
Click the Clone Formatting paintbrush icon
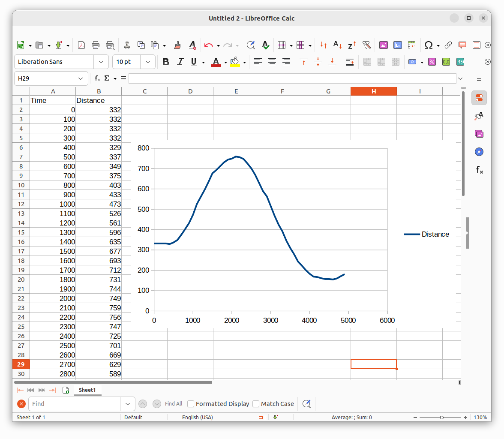tap(177, 45)
